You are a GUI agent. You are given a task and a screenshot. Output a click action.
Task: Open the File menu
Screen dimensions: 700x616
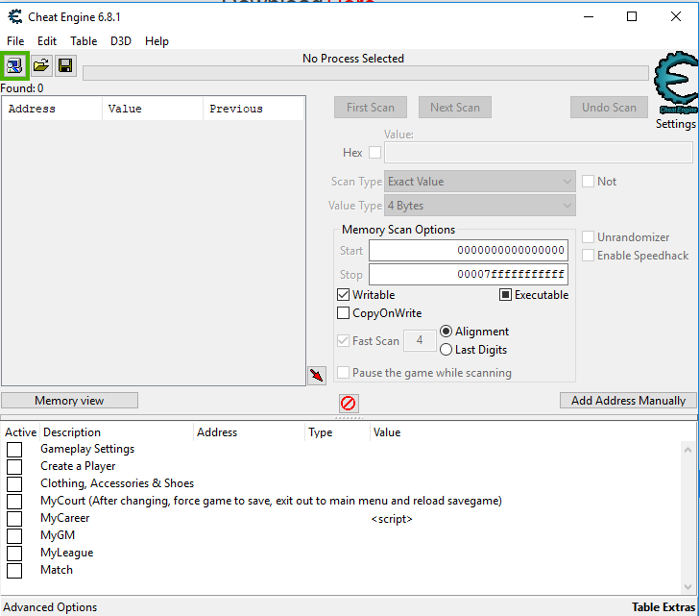point(15,41)
